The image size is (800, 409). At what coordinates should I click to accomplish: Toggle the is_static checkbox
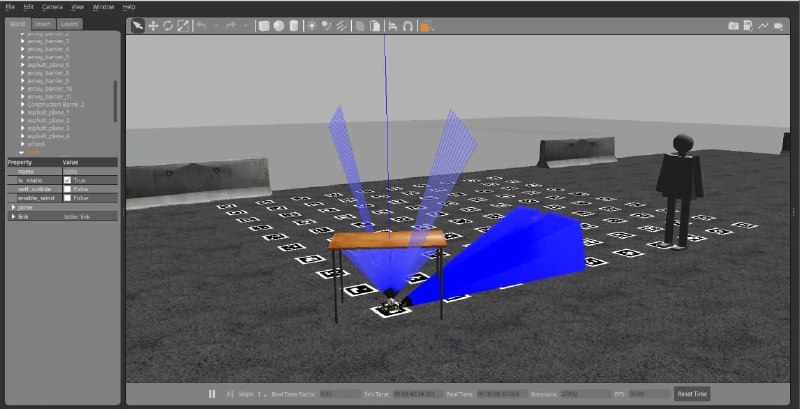pyautogui.click(x=67, y=181)
